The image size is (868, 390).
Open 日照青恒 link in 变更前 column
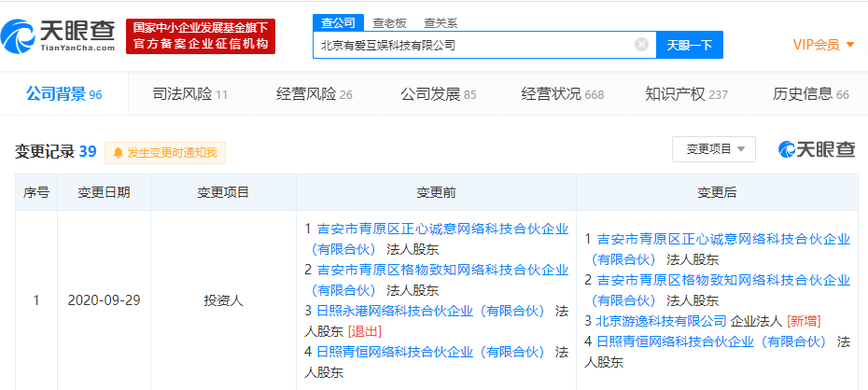[x=431, y=351]
